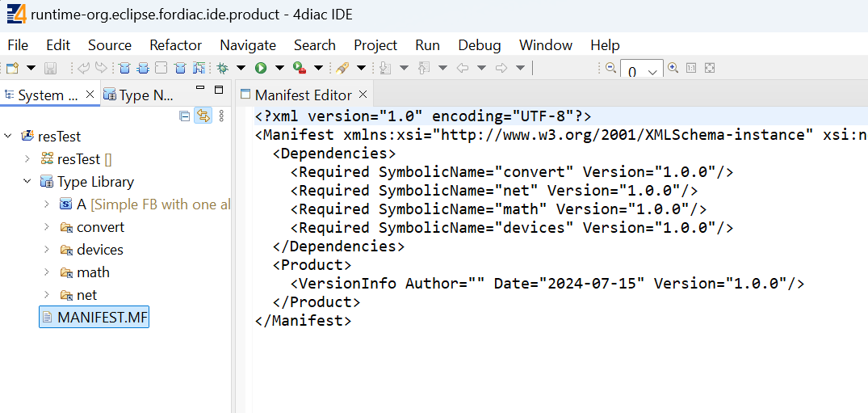Open the zoom level combo box
The width and height of the screenshot is (868, 413).
click(642, 70)
